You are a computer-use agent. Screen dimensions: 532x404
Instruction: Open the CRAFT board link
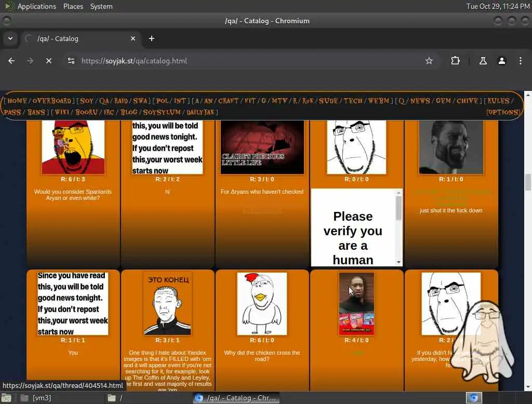click(229, 101)
